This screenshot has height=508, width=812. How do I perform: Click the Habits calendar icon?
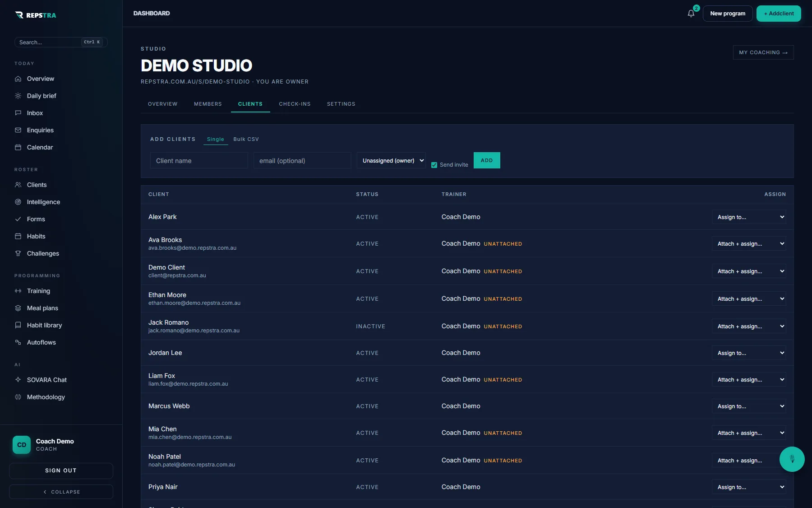click(x=18, y=236)
